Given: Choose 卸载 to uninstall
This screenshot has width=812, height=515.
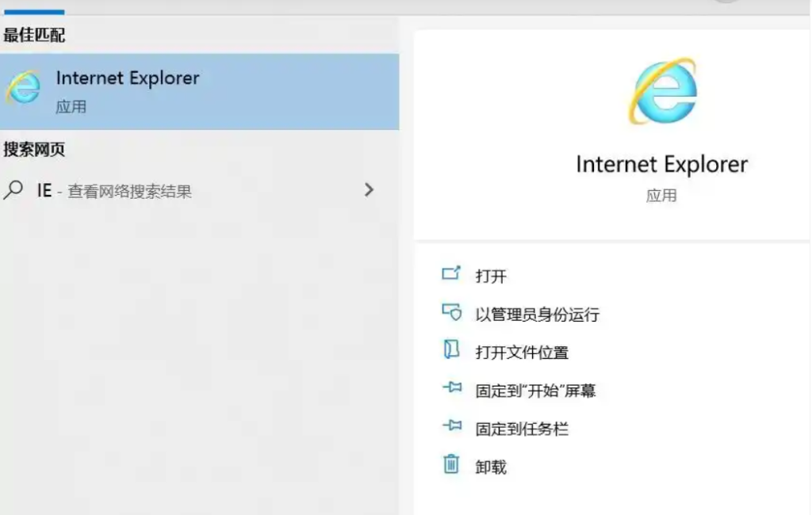Looking at the screenshot, I should point(491,467).
